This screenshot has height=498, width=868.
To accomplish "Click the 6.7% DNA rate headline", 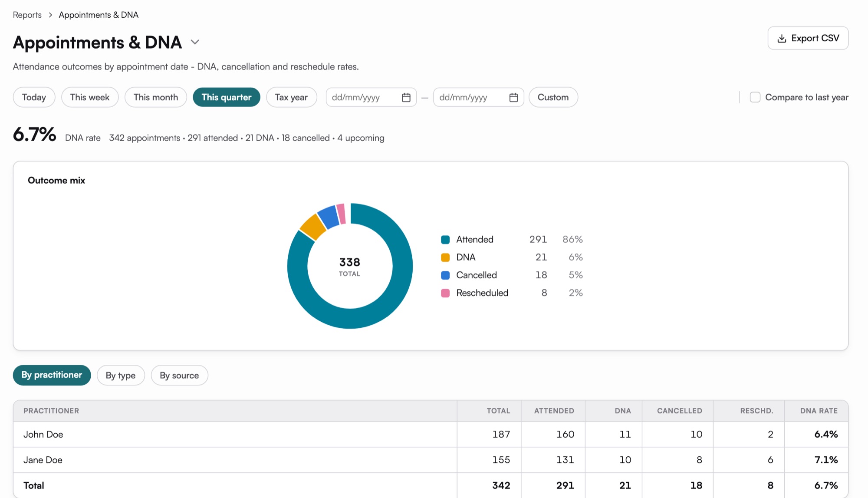I will pyautogui.click(x=35, y=134).
